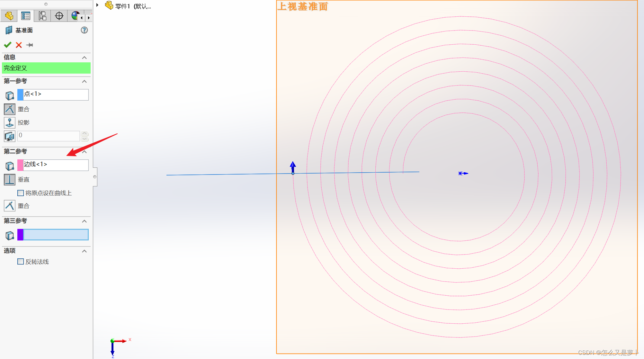The width and height of the screenshot is (644, 359).
Task: Click the 完全定义 status message
Action: tap(46, 68)
